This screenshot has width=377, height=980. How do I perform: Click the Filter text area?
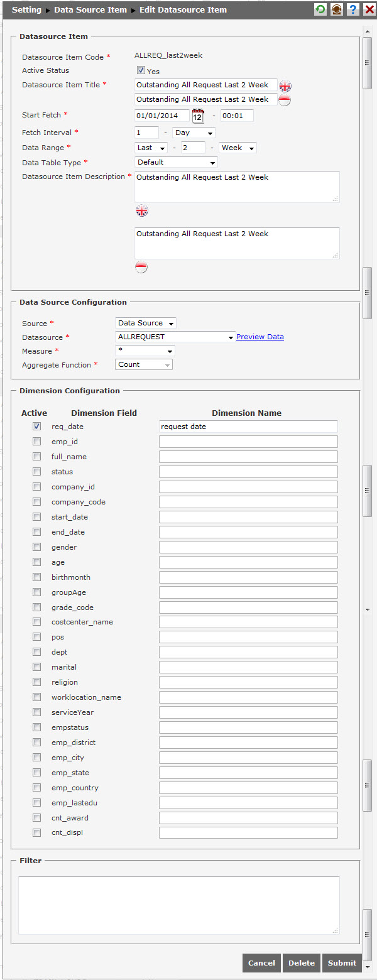pyautogui.click(x=179, y=905)
